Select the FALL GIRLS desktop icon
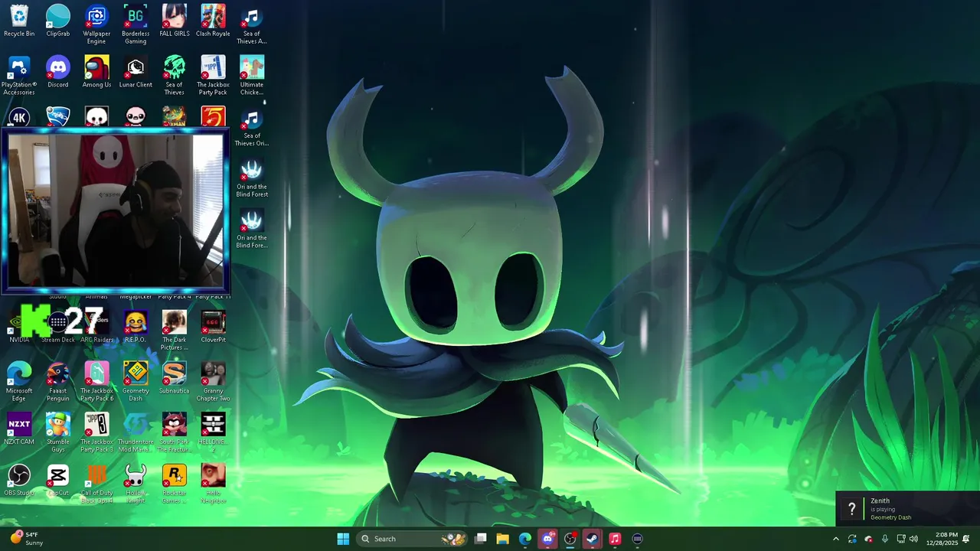Screen dimensions: 980x551 pos(175,21)
